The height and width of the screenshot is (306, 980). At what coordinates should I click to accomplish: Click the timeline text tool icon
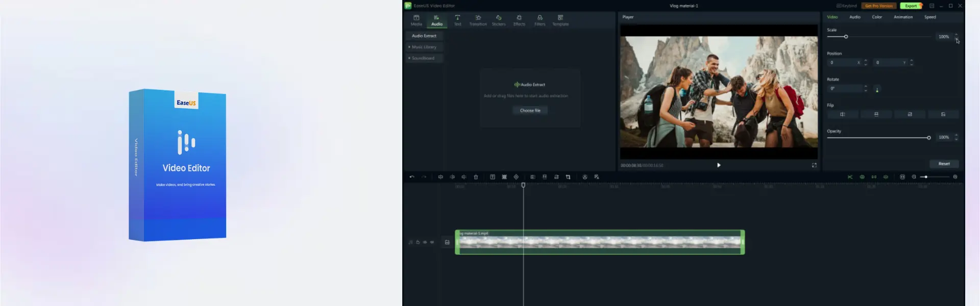[x=493, y=177]
